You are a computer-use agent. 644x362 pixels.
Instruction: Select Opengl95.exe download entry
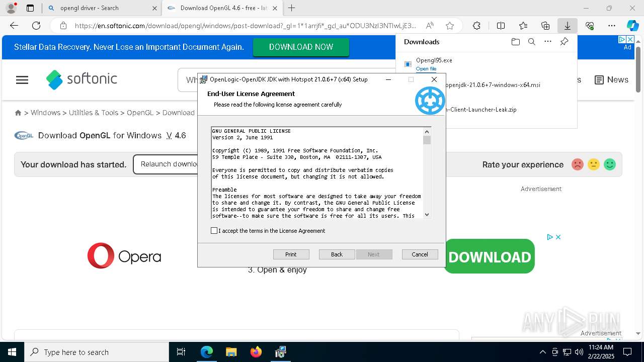pyautogui.click(x=486, y=64)
